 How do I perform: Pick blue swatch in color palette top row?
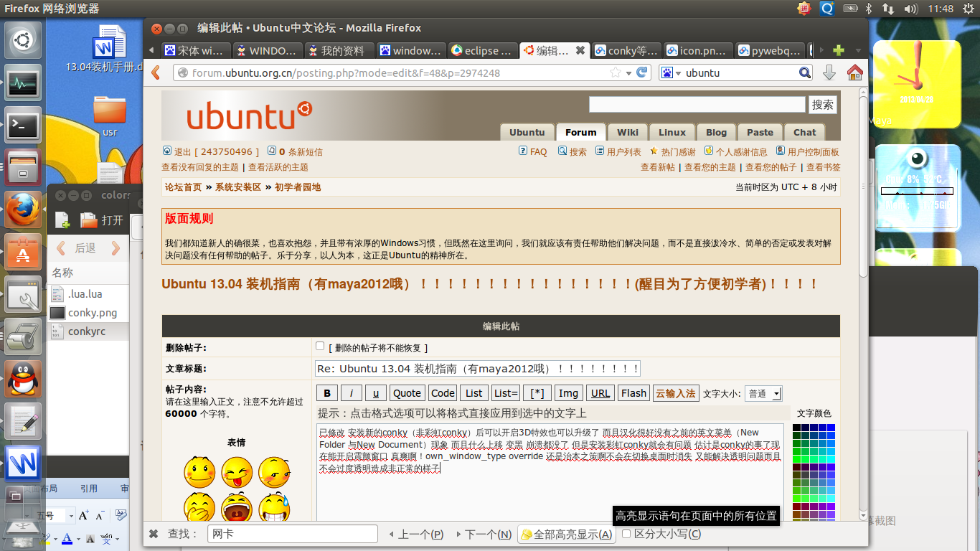[831, 428]
